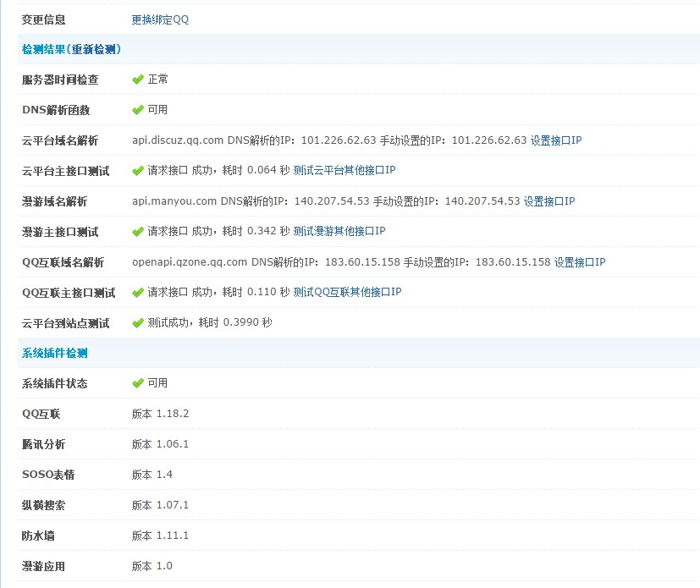Select the 系统插件状态 label
The width and height of the screenshot is (700, 588).
54,383
